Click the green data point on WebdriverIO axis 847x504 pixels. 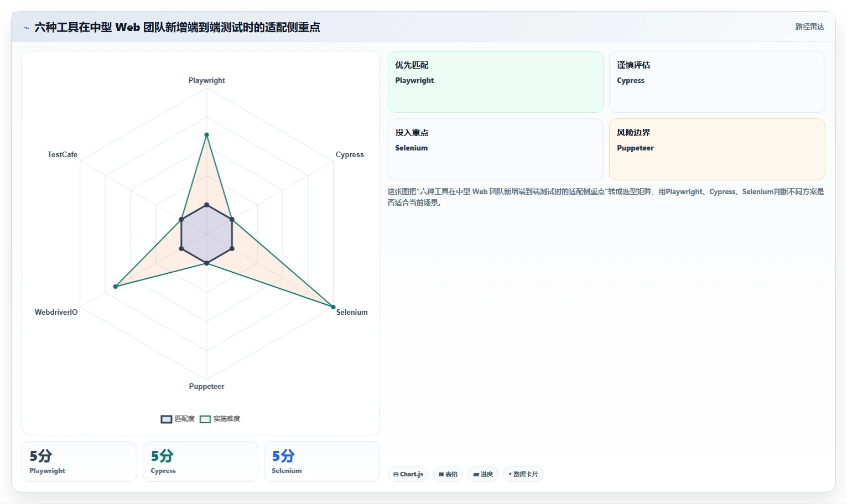(x=116, y=287)
